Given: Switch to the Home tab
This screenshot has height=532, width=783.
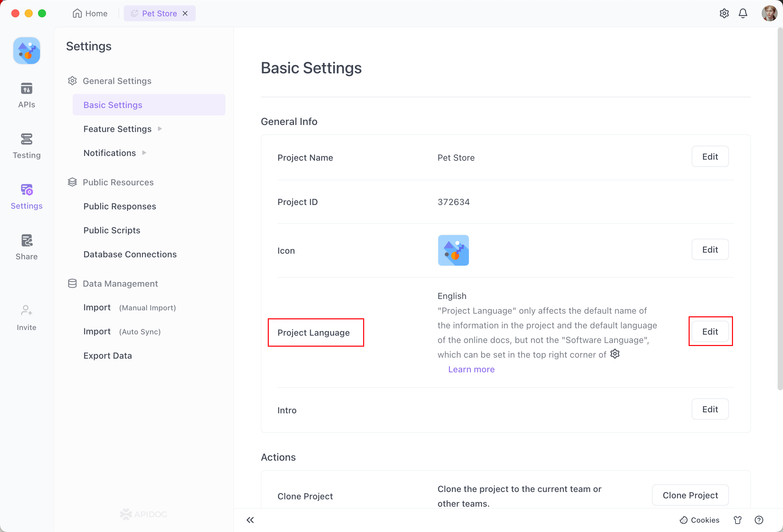Looking at the screenshot, I should coord(90,13).
